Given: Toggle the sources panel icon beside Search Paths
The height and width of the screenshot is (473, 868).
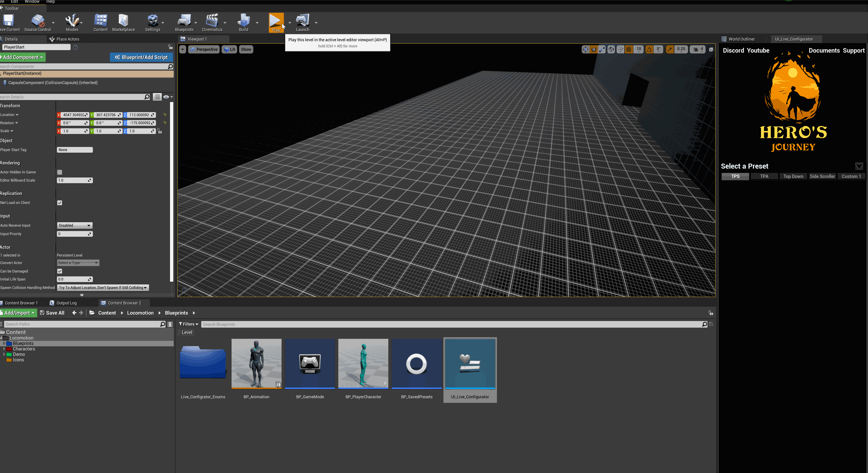Looking at the screenshot, I should coord(170,324).
